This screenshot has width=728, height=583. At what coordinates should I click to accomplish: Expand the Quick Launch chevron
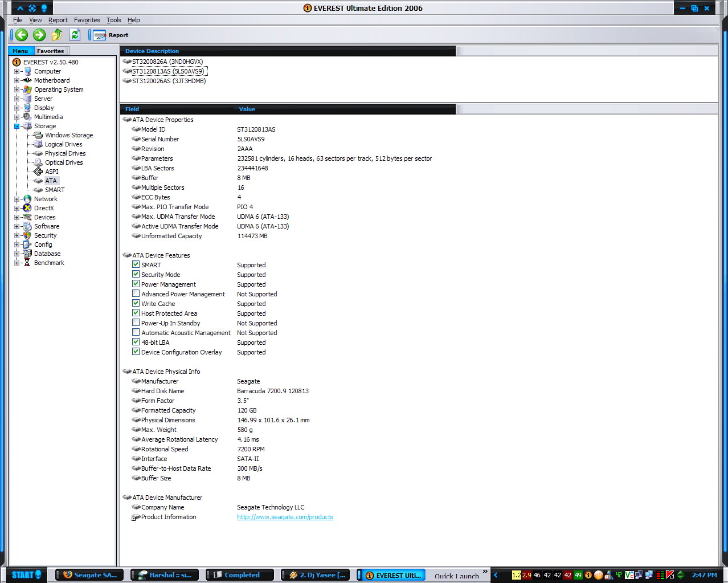pyautogui.click(x=485, y=572)
